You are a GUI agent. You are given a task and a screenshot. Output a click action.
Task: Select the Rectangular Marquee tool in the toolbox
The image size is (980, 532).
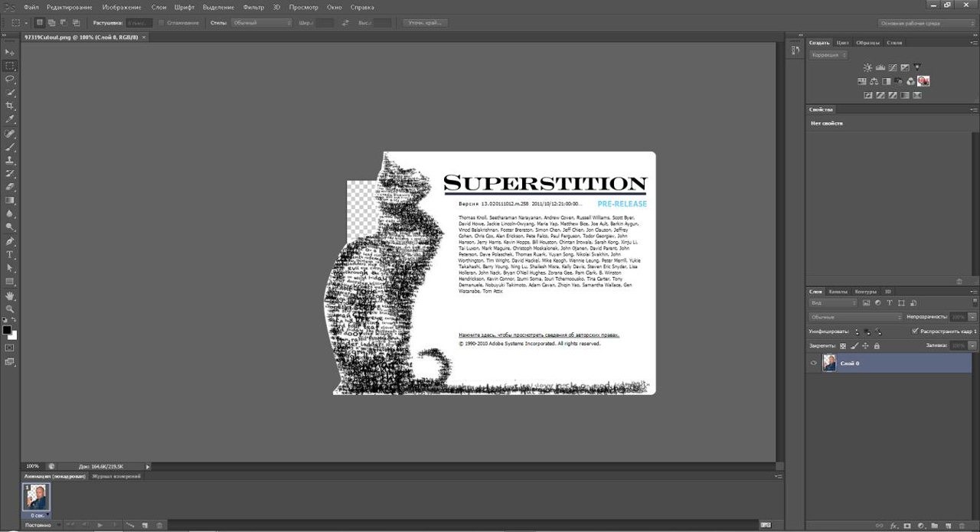point(10,66)
